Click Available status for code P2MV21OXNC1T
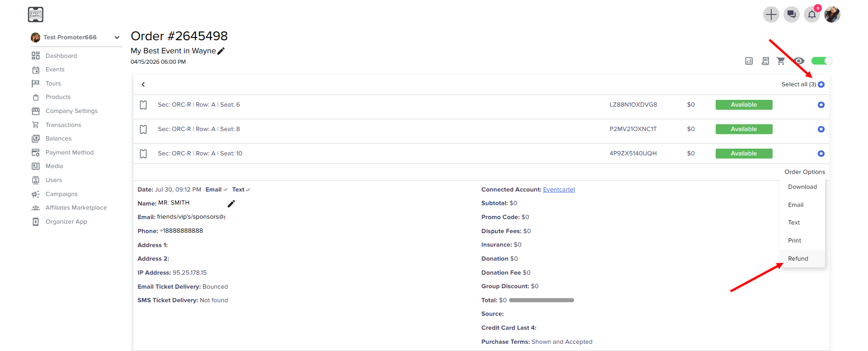868x351 pixels. coord(744,129)
